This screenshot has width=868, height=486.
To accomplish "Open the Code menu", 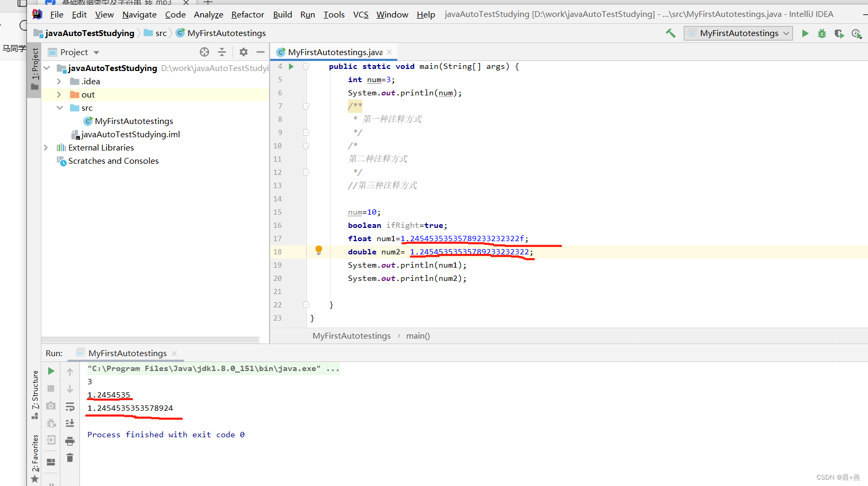I will click(175, 15).
